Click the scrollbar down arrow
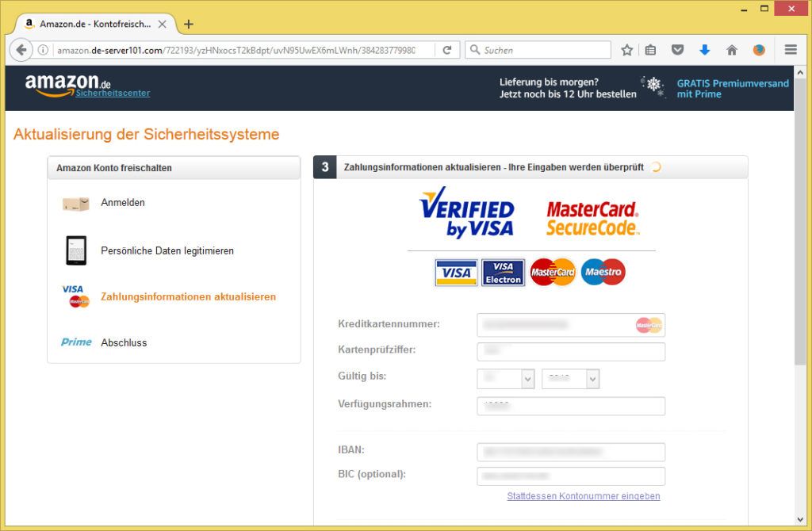 (x=800, y=520)
